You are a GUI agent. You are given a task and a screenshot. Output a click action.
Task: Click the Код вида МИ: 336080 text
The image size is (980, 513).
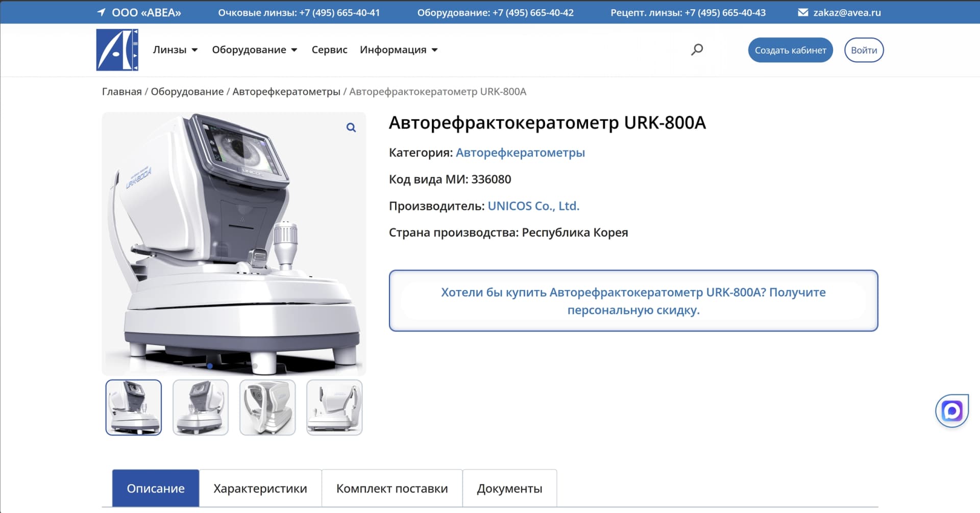(x=450, y=179)
